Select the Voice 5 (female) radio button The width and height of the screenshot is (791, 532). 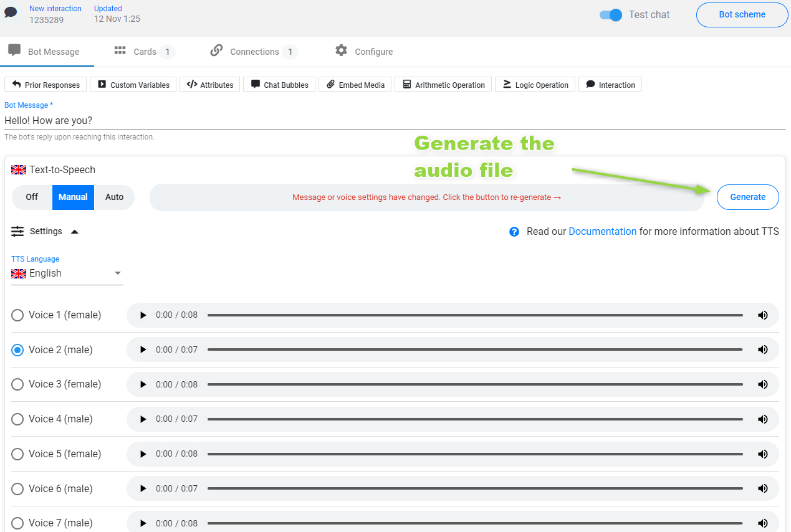coord(17,454)
